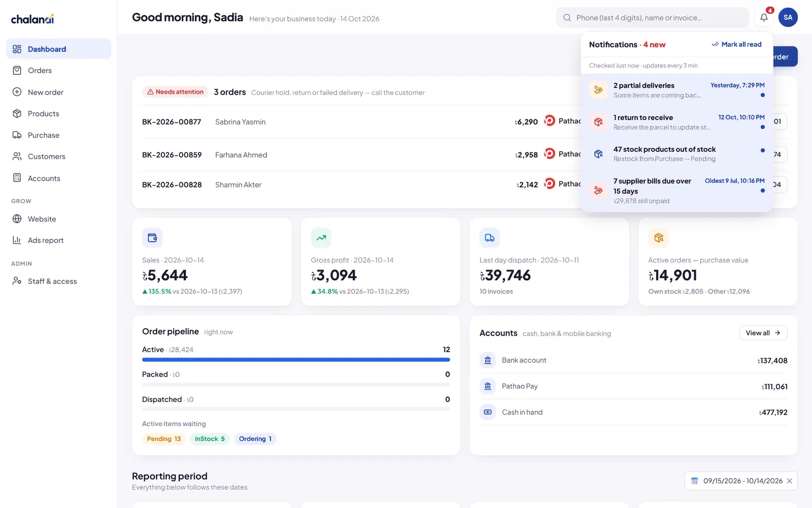The width and height of the screenshot is (812, 508).
Task: Click the Bank account building icon
Action: [488, 360]
